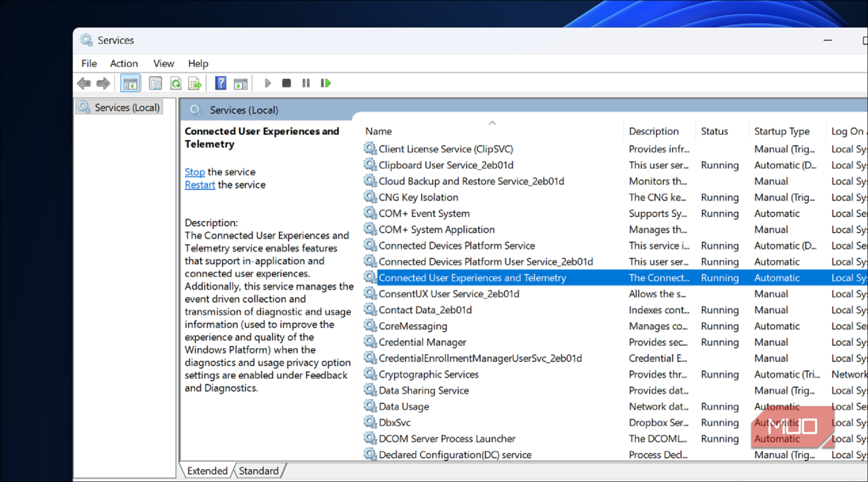Click the Export List toolbar icon
Viewport: 868px width, 482px height.
(x=195, y=83)
